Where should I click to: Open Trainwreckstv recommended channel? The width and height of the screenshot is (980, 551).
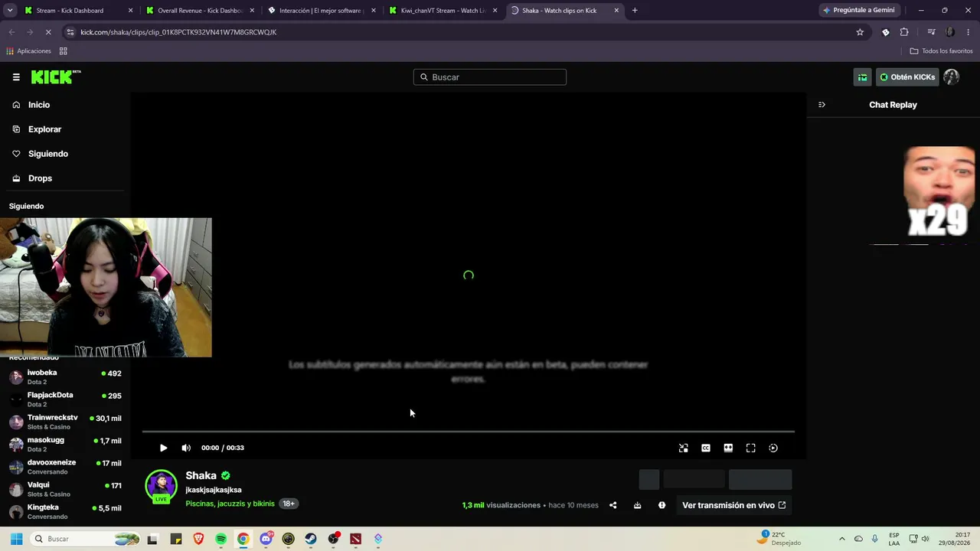[x=65, y=422]
